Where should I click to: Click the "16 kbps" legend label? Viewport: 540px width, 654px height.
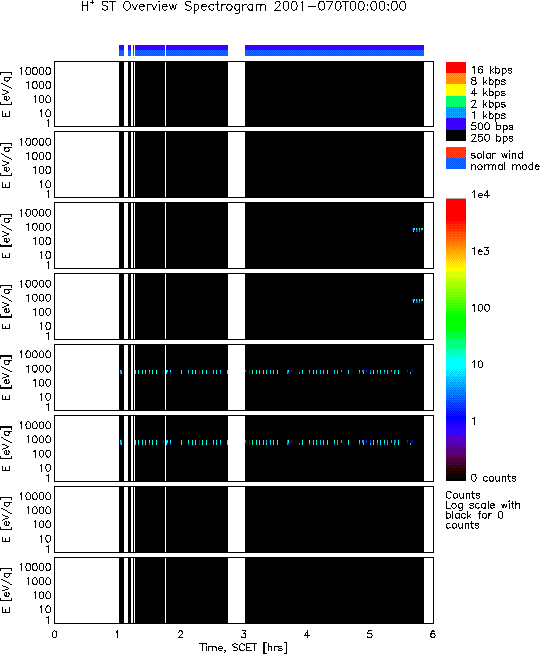491,70
